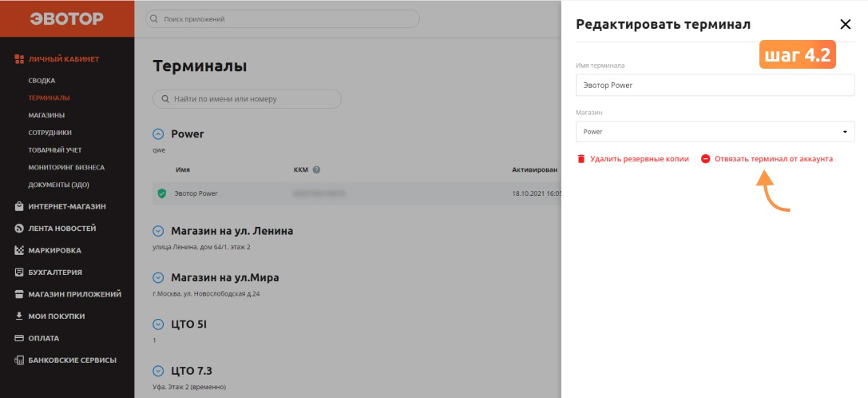The width and height of the screenshot is (868, 398).
Task: Click the red minus unlink terminal icon
Action: point(705,159)
